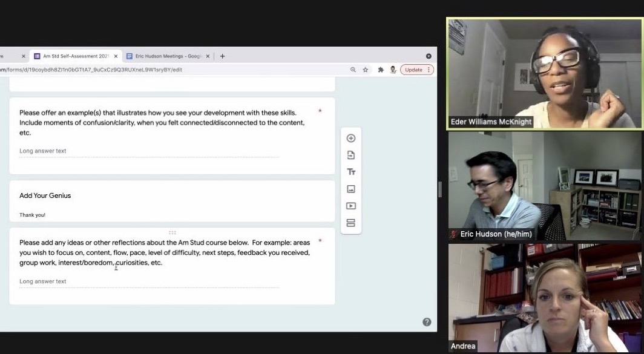Open a new browser tab

click(222, 56)
